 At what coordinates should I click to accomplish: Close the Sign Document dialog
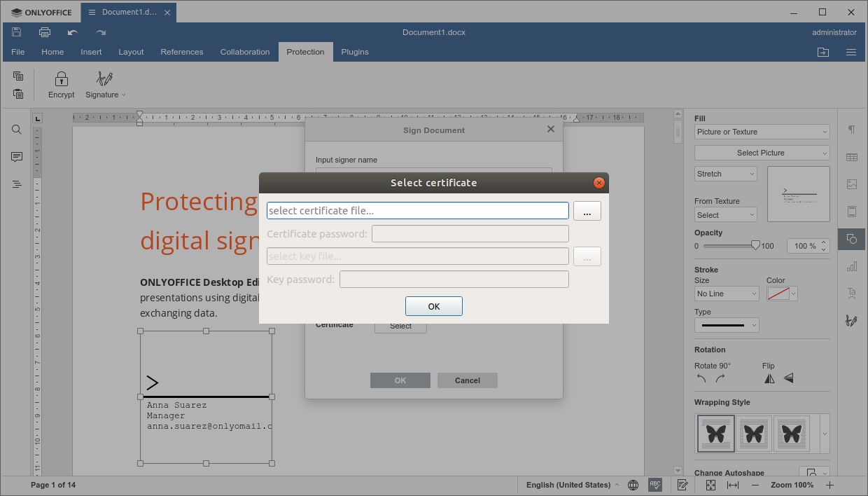click(551, 130)
